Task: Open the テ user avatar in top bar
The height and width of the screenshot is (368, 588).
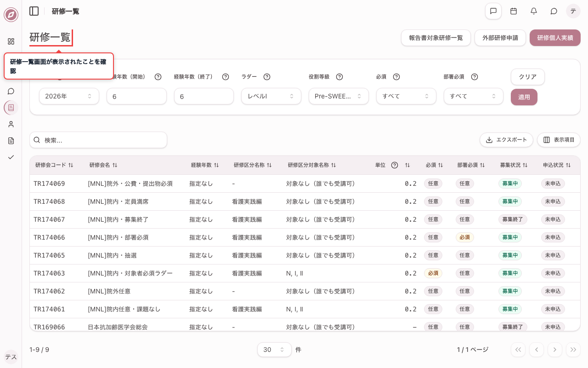Action: click(573, 11)
